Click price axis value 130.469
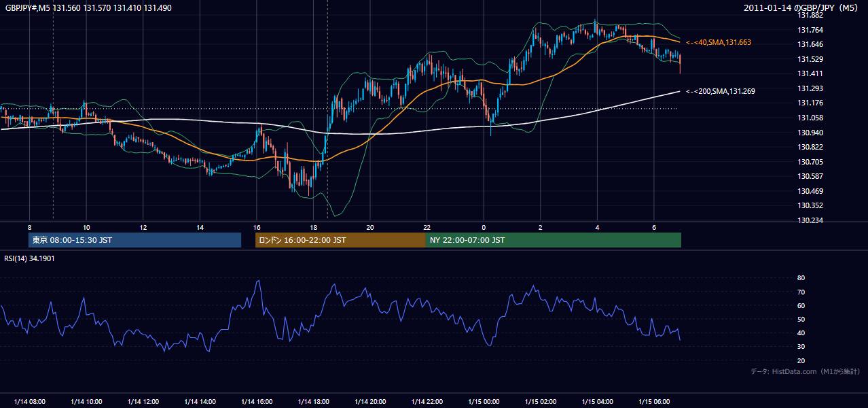Screen dimensions: 868x408 (x=810, y=191)
